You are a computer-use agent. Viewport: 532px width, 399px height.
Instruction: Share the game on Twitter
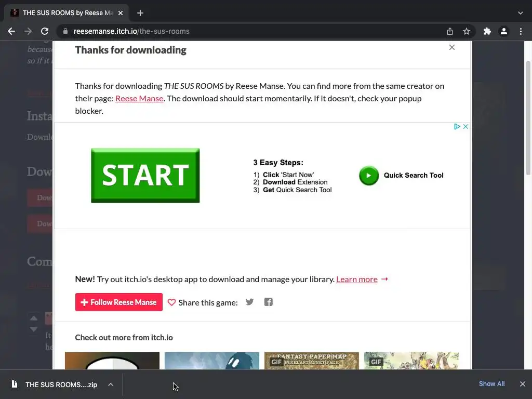(x=250, y=302)
